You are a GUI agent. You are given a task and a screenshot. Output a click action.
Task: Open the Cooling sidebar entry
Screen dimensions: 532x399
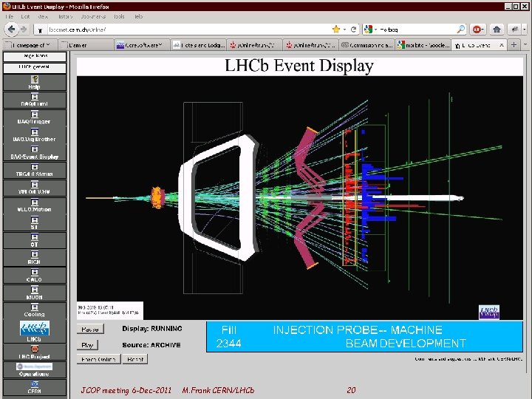(x=35, y=310)
